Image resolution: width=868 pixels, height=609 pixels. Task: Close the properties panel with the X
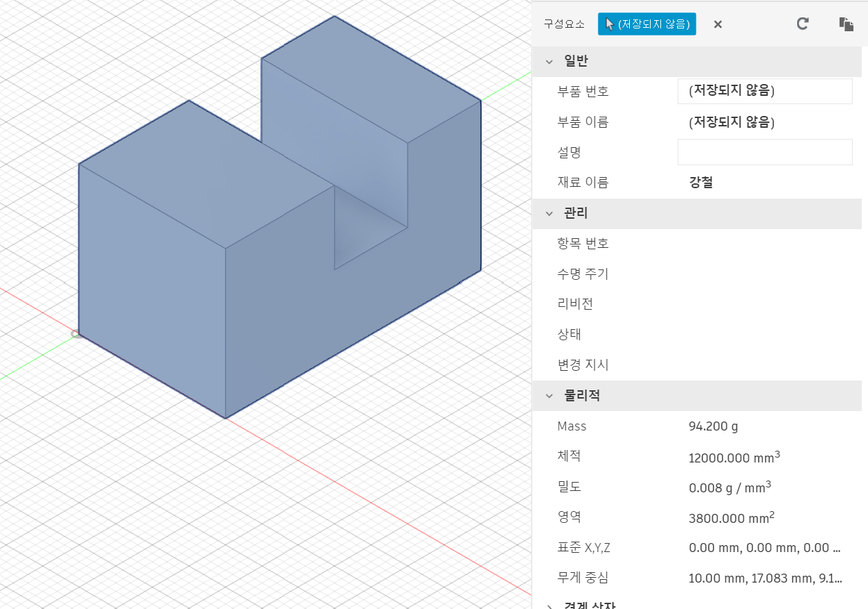coord(718,24)
